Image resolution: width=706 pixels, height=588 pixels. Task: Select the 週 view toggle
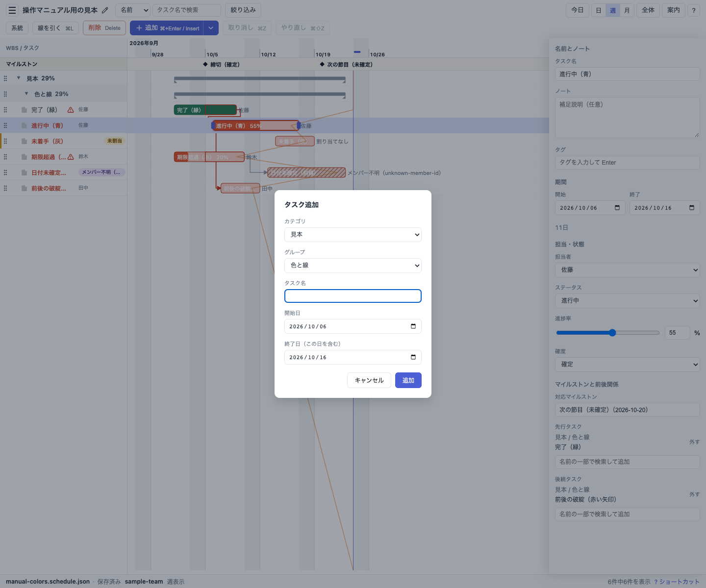613,10
